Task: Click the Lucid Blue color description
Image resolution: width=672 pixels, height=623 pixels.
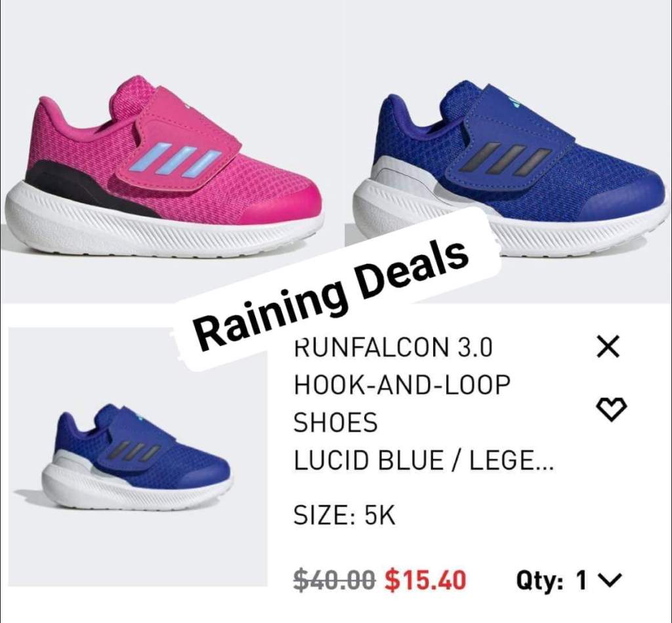Action: click(x=423, y=460)
